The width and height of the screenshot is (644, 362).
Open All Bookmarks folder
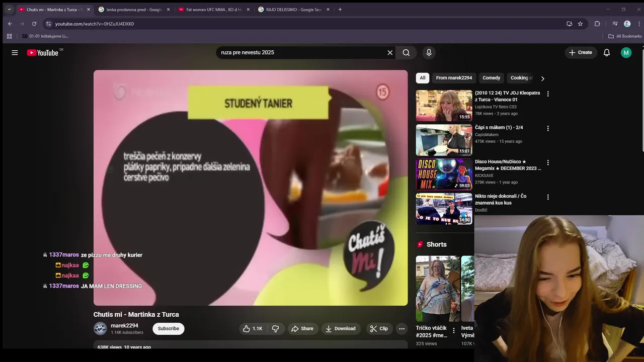625,36
